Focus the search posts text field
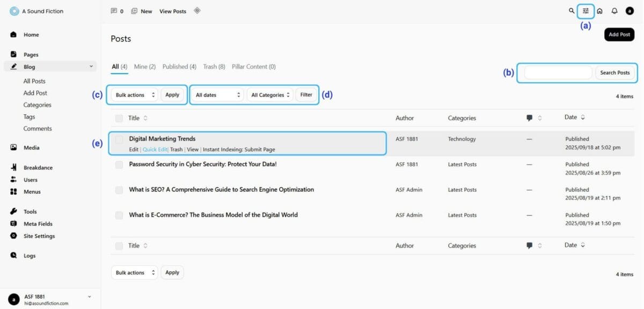 (558, 72)
